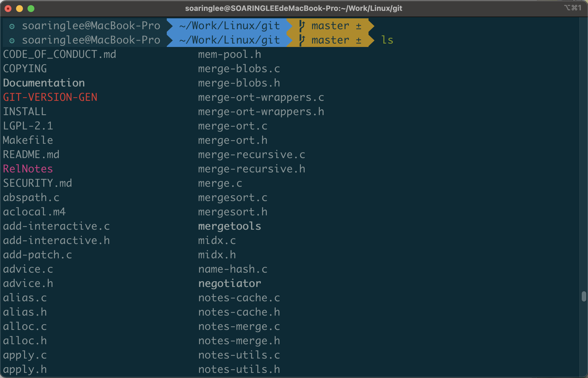
Task: Click the git branch icon on first prompt
Action: [x=302, y=26]
